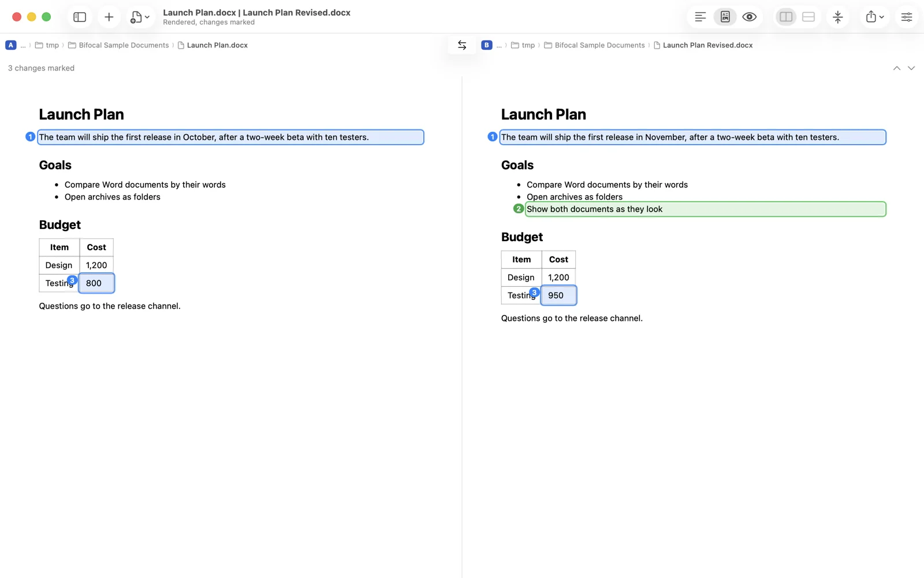Screen dimensions: 924x578
Task: Open tmp folder in left breadcrumb
Action: [x=47, y=45]
